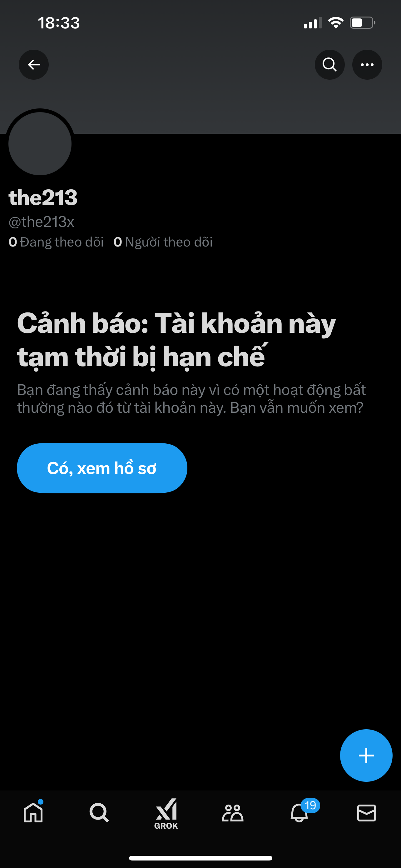Viewport: 401px width, 868px height.
Task: Open the three-dot more options menu
Action: [x=367, y=65]
